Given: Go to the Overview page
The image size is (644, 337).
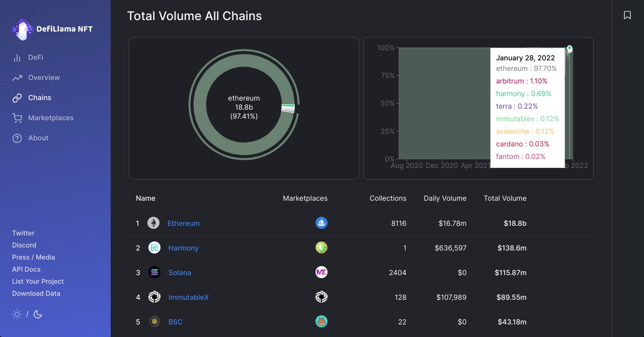Looking at the screenshot, I should [44, 77].
